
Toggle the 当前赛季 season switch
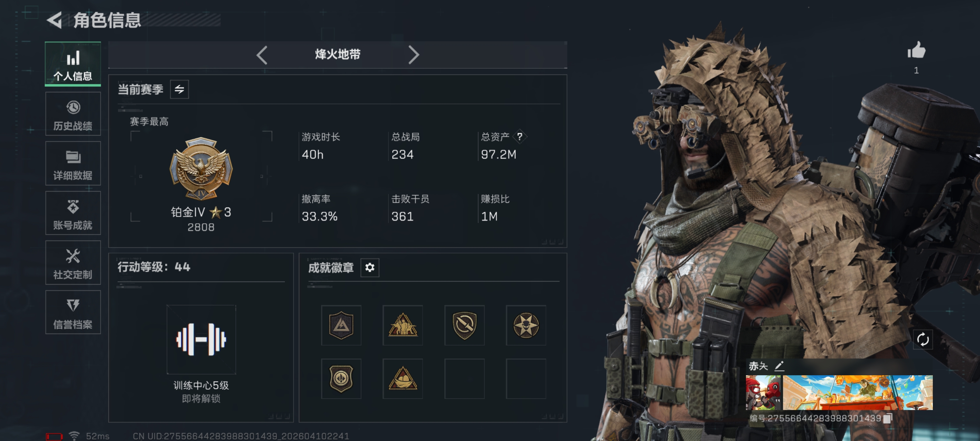coord(179,89)
